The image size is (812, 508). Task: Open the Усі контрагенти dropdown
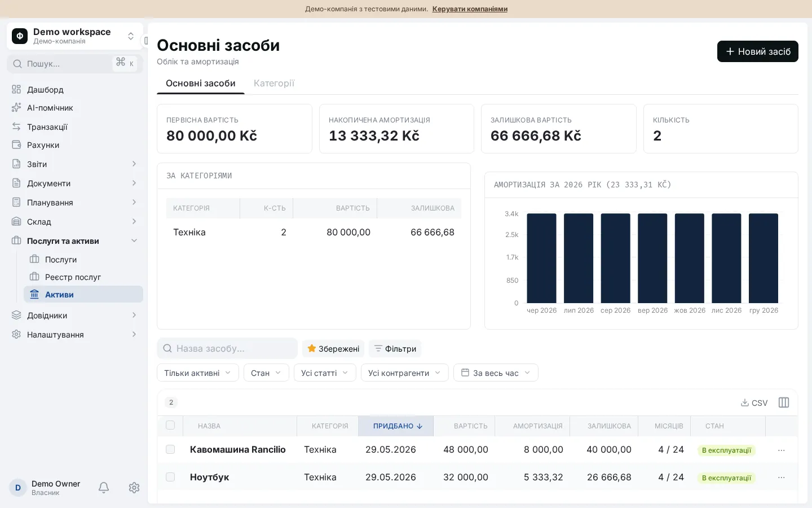[x=405, y=373]
